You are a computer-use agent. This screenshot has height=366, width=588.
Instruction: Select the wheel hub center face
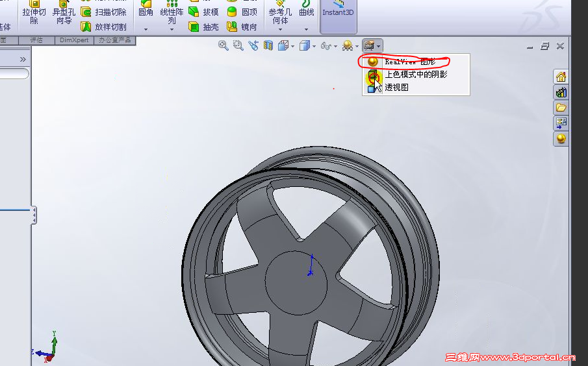pyautogui.click(x=296, y=282)
